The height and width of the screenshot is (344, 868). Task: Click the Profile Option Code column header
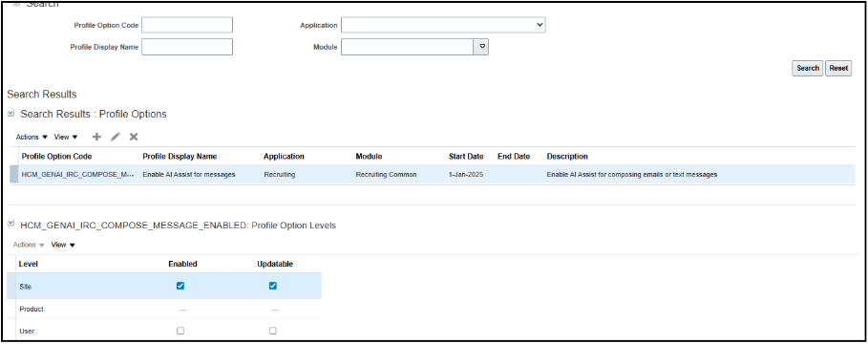tap(56, 156)
